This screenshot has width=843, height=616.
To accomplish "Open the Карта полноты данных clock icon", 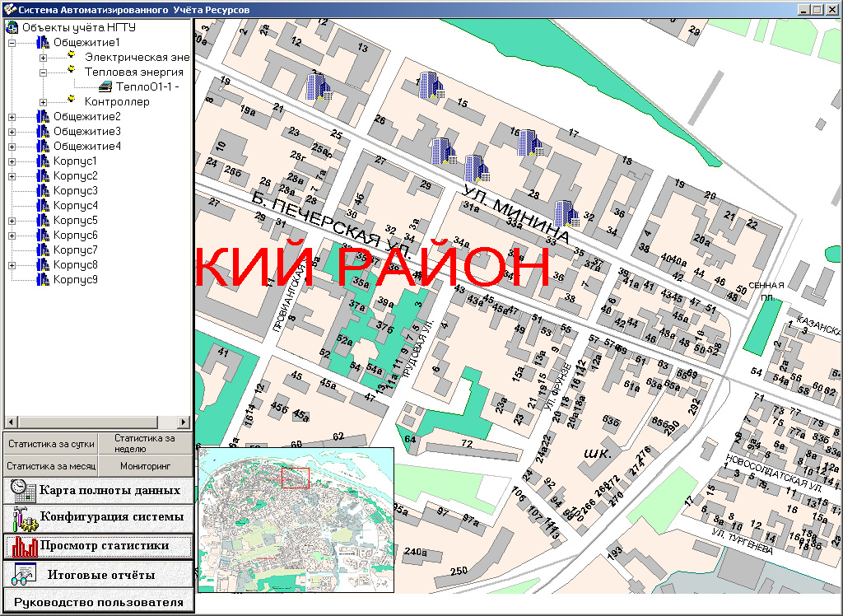I will tap(21, 490).
